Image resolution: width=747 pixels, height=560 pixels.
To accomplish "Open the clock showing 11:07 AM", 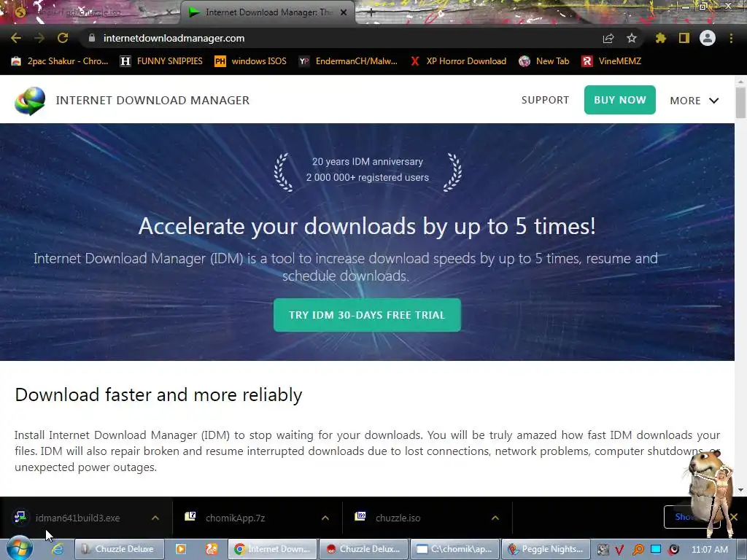I will 709,550.
